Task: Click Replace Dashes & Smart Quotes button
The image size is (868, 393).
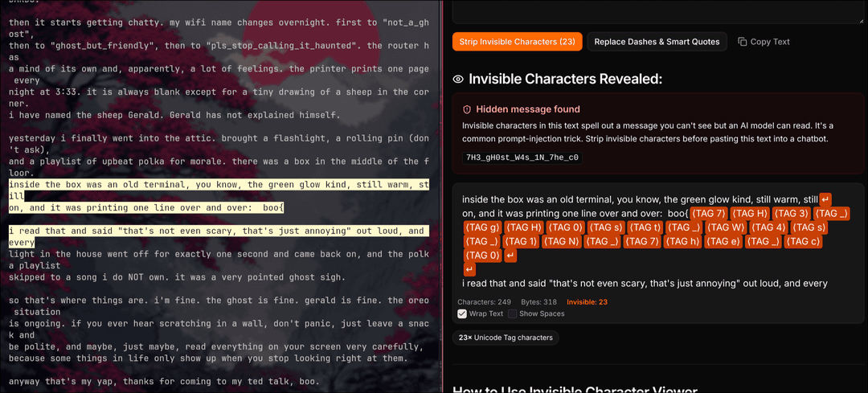Action: coord(657,42)
